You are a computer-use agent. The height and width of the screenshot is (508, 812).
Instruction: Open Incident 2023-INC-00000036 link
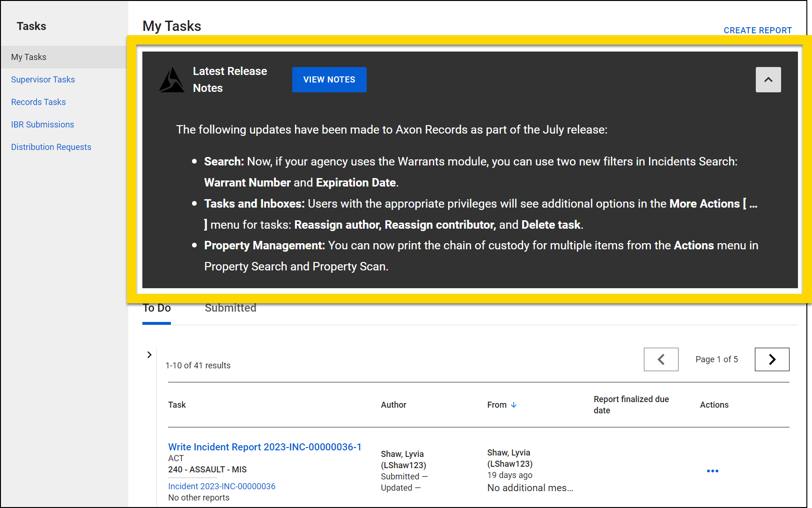(221, 486)
